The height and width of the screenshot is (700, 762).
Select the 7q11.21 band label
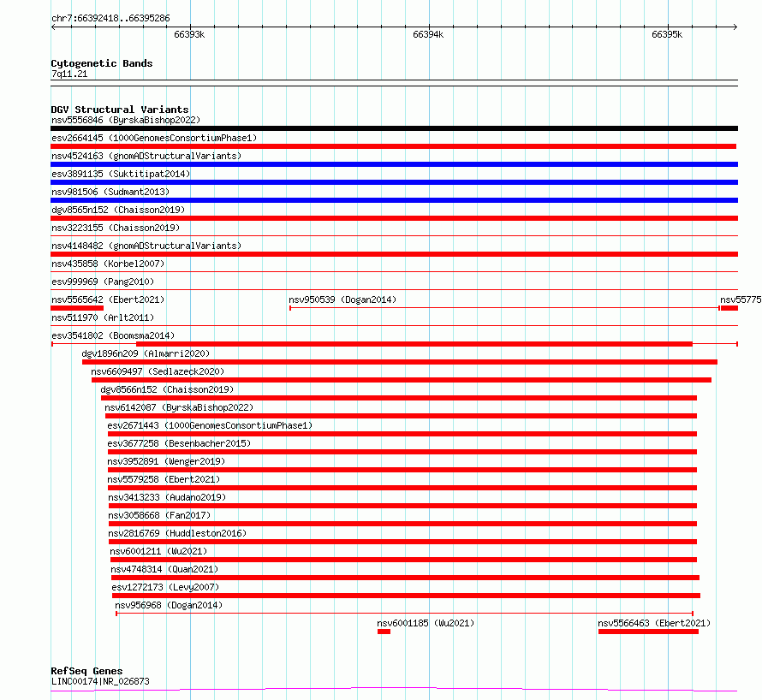point(69,74)
